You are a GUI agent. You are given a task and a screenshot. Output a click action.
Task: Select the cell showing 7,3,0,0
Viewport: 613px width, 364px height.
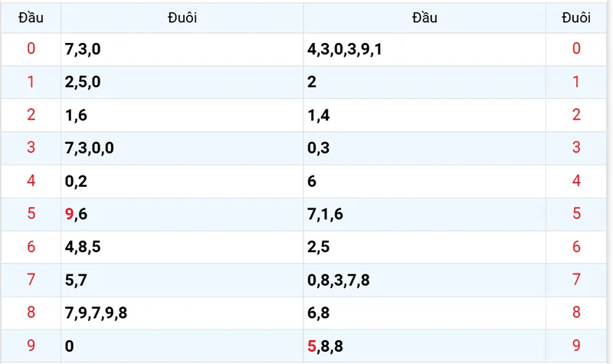coord(90,148)
